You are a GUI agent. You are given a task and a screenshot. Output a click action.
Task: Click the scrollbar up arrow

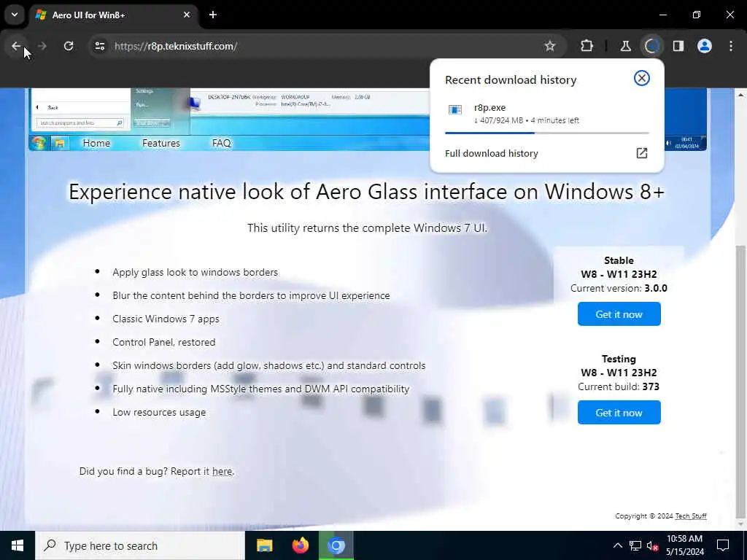click(x=741, y=95)
